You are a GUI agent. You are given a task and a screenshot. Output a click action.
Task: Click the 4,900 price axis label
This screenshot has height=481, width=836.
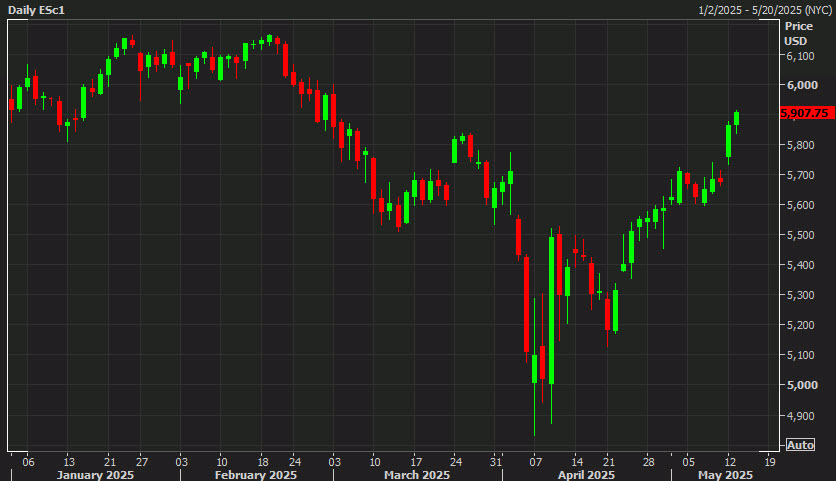(x=800, y=415)
